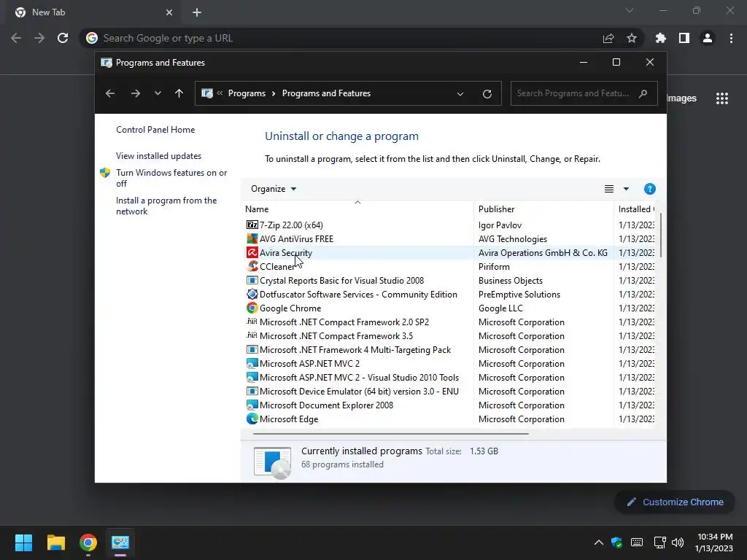Viewport: 747px width, 560px height.
Task: Click the vertical scrollbar of program list
Action: (x=660, y=236)
